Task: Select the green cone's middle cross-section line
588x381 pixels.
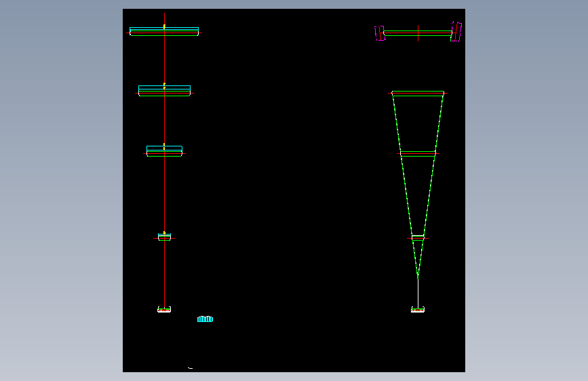Action: coord(418,153)
